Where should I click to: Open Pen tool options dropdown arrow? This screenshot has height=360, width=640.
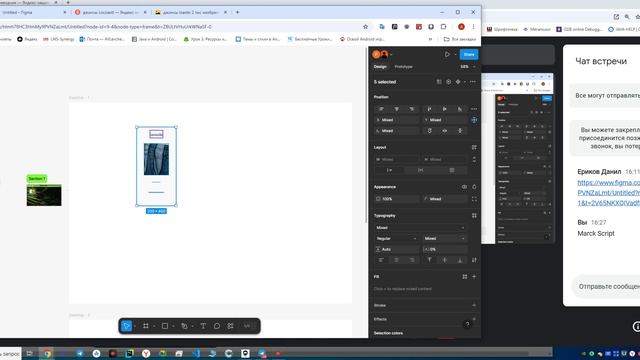[192, 327]
